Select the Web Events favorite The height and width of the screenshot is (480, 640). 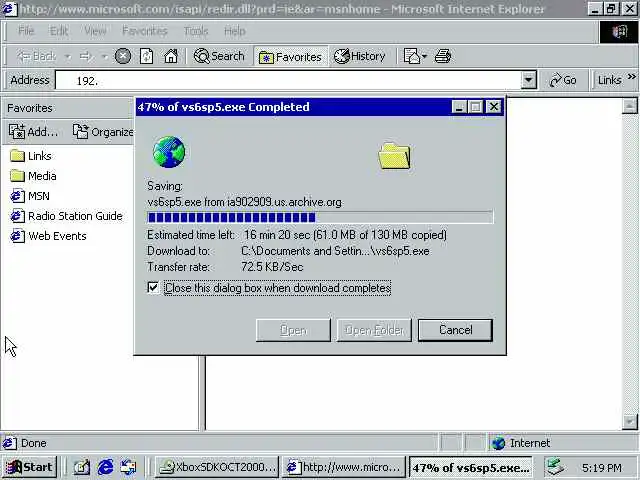tap(48, 236)
